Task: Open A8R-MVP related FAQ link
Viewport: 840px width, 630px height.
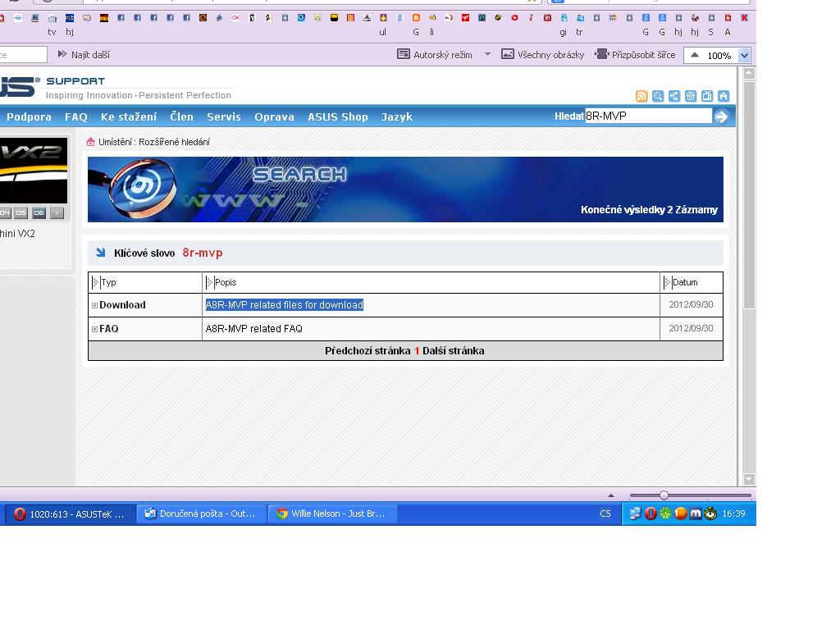Action: (254, 328)
